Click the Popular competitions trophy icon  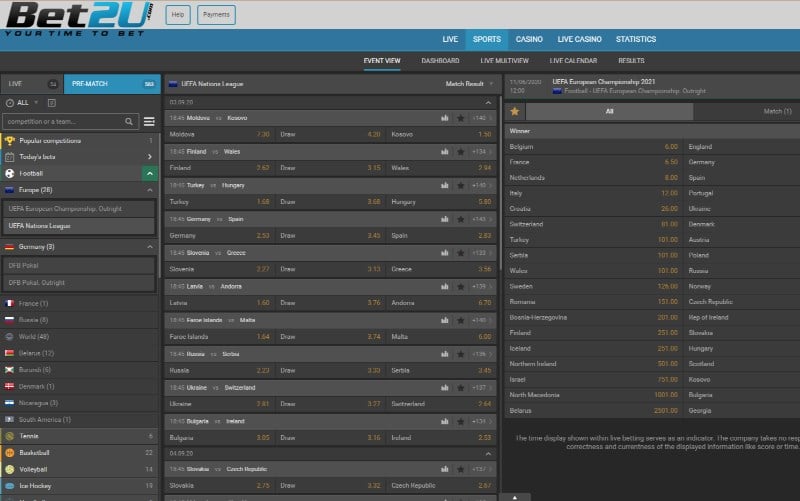(10, 140)
